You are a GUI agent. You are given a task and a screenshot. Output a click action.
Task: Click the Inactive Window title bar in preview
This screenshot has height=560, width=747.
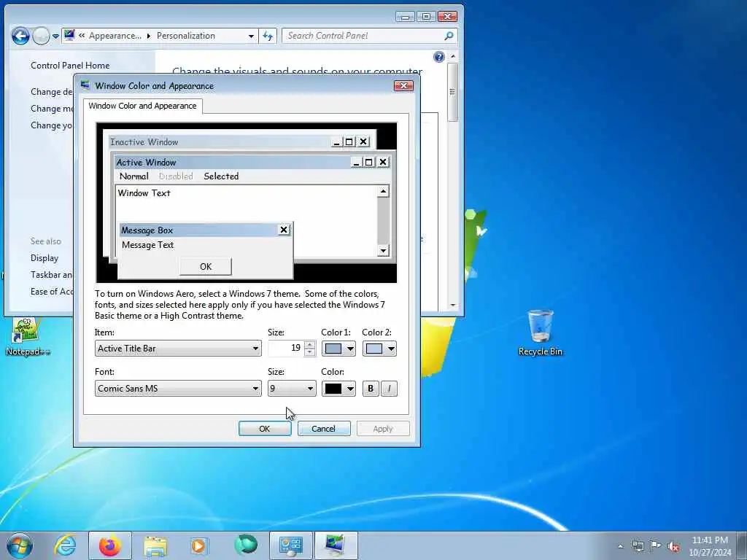[219, 142]
